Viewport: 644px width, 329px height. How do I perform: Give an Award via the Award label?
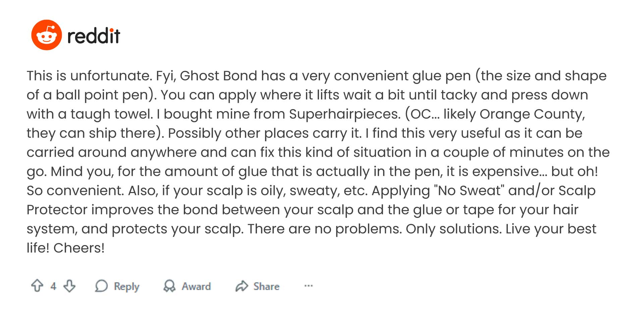196,286
